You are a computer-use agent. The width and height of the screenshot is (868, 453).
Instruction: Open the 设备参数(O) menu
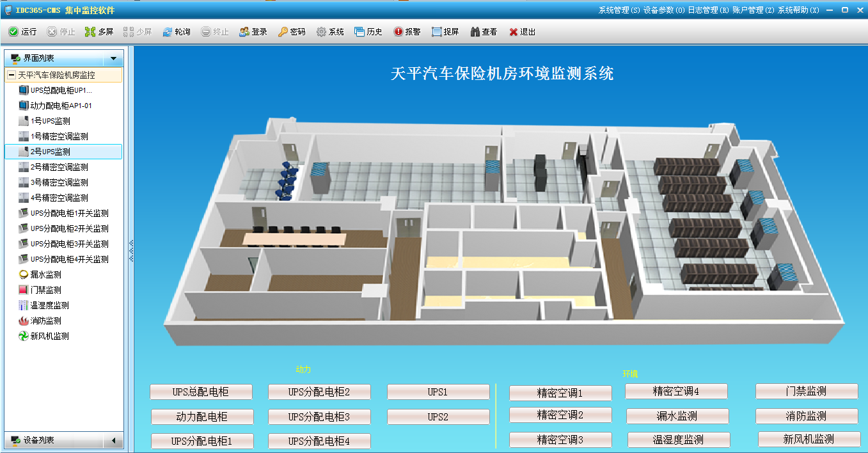click(664, 10)
